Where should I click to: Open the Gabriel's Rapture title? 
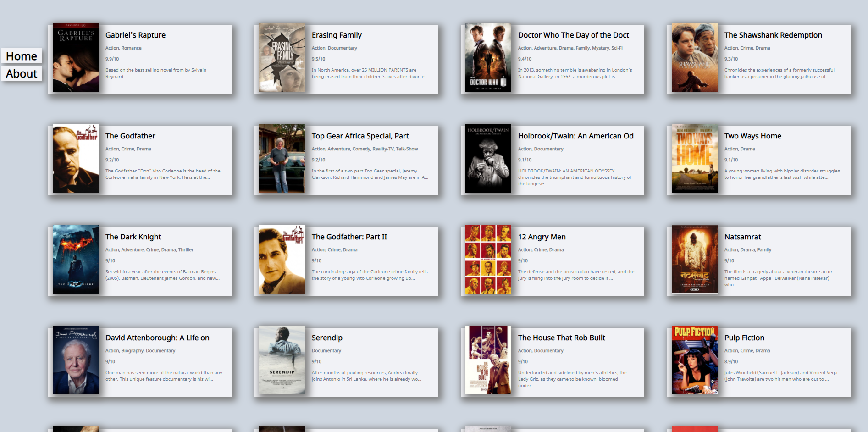click(x=135, y=35)
